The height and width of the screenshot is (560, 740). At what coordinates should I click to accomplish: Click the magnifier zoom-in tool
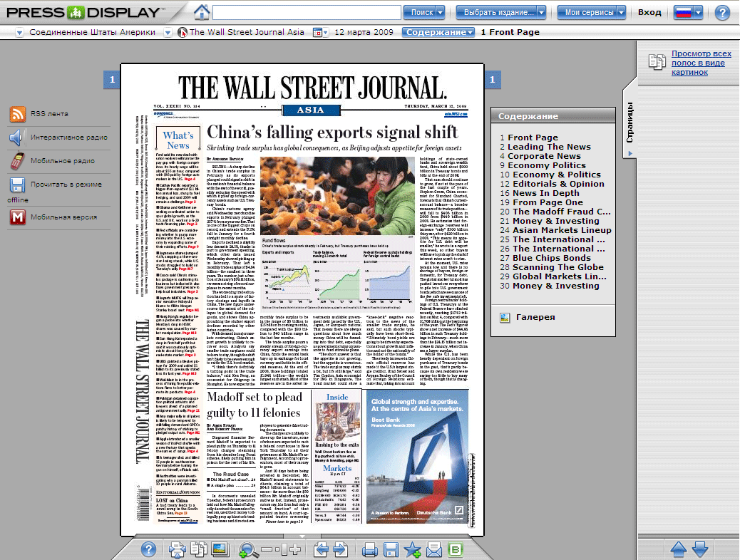coord(249,549)
